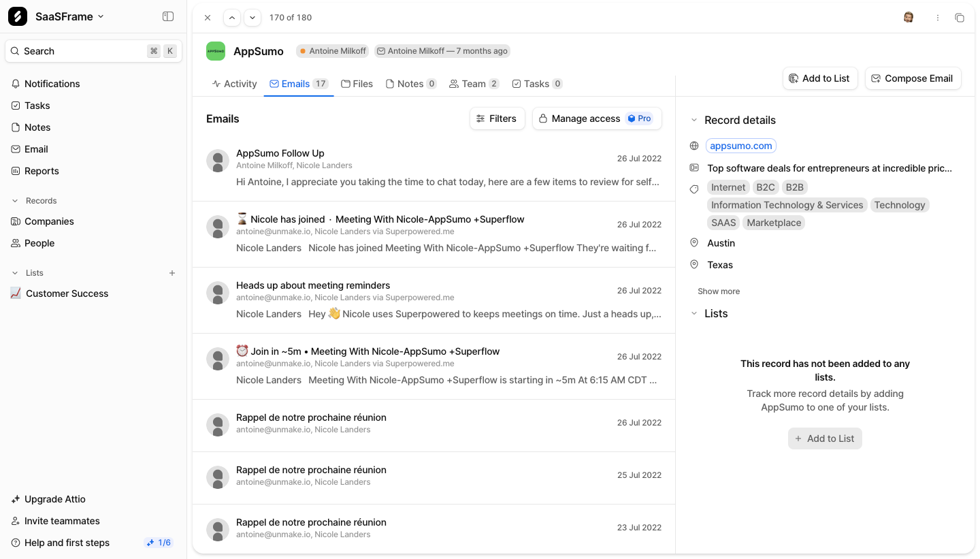
Task: Click the Search field
Action: pyautogui.click(x=93, y=51)
